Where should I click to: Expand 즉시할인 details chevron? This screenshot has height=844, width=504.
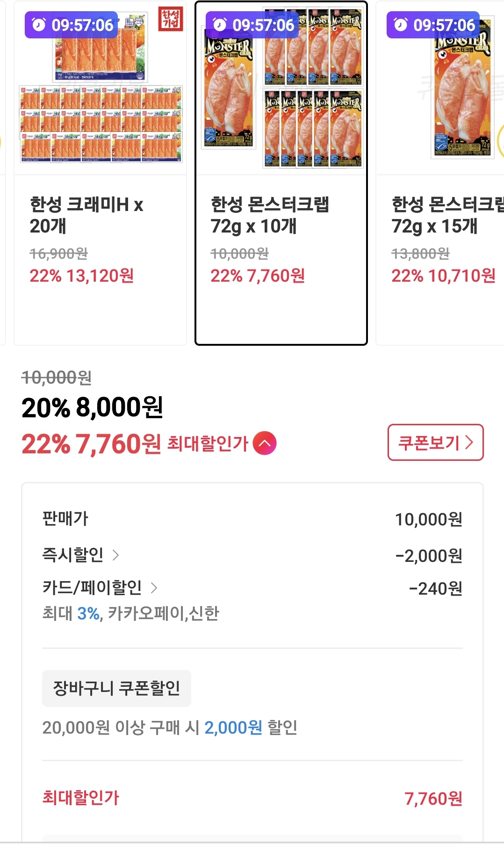coord(115,555)
